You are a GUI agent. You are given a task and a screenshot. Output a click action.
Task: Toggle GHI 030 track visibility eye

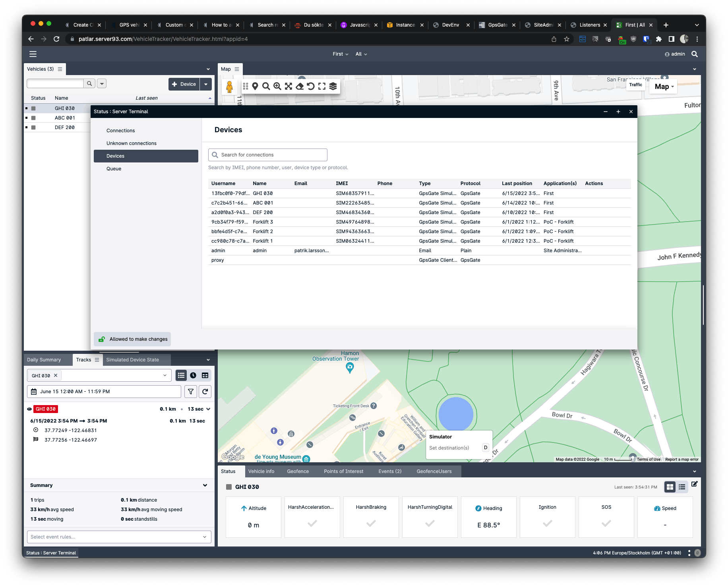pos(29,409)
